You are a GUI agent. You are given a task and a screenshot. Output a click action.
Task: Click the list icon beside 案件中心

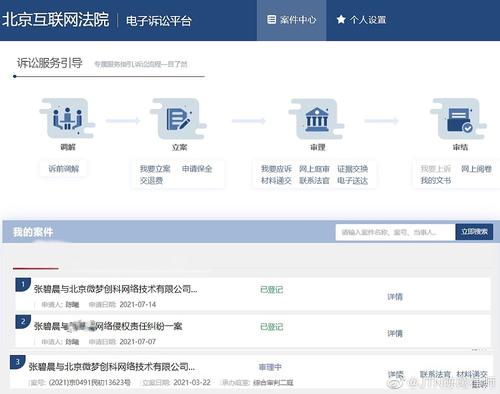coord(272,20)
